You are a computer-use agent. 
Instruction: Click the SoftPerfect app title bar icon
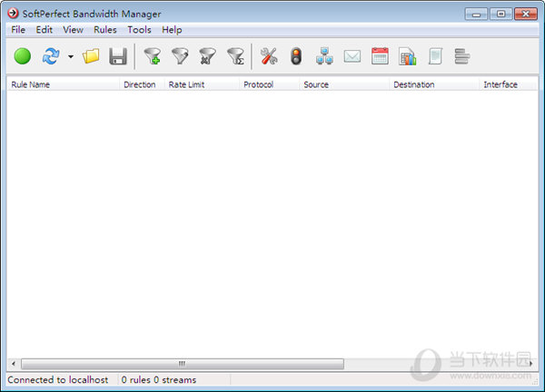(13, 14)
